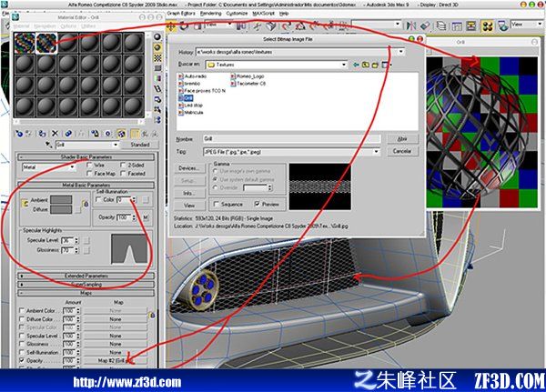
Task: Enable the Face Map checkbox
Action: tap(89, 174)
